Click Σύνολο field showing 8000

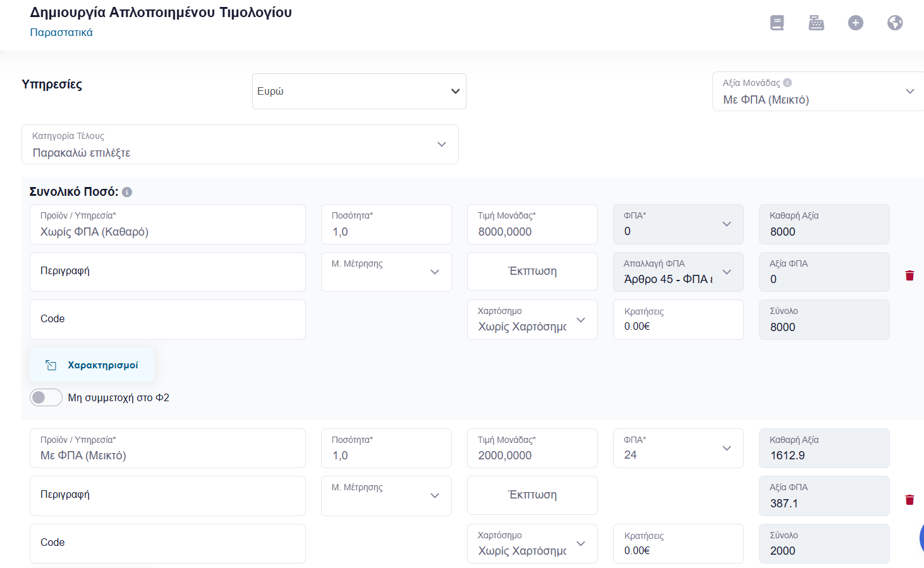coord(824,320)
